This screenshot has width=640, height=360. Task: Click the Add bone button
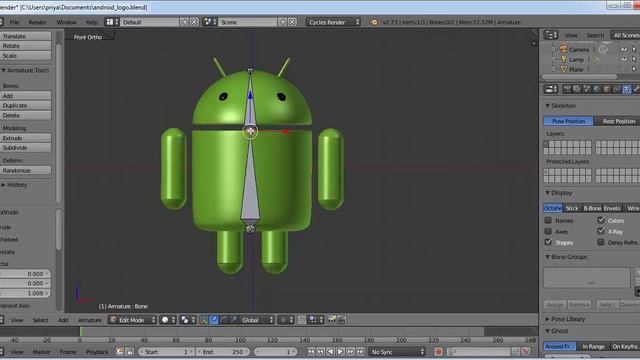pos(25,96)
